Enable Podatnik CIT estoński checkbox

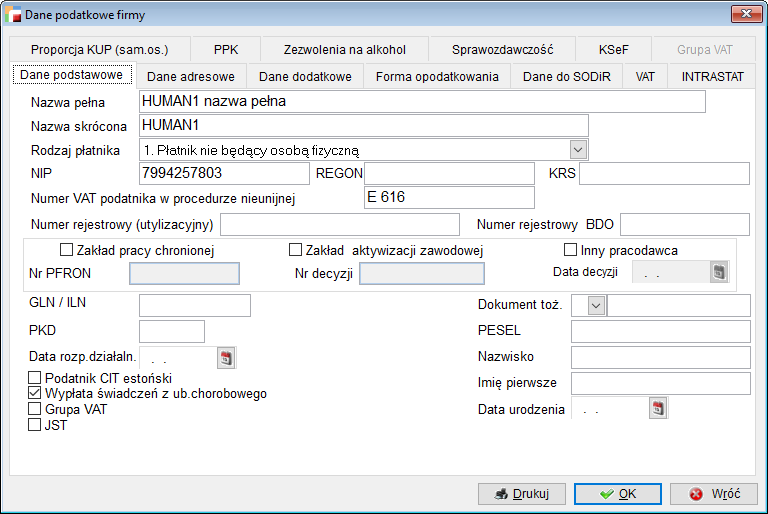click(36, 378)
